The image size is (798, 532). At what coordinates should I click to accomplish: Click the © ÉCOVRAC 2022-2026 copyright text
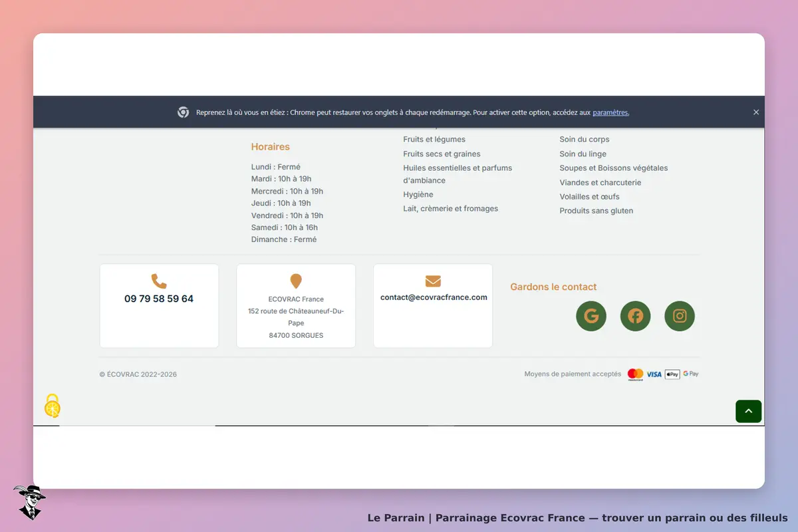click(x=138, y=374)
